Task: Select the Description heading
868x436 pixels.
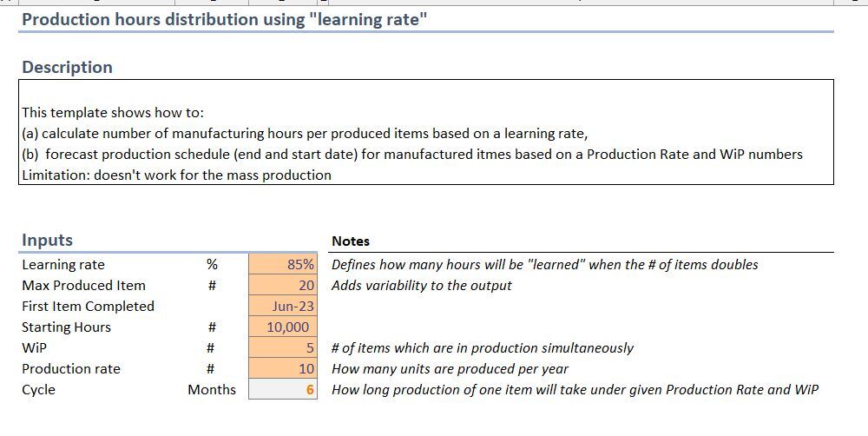Action: tap(67, 67)
